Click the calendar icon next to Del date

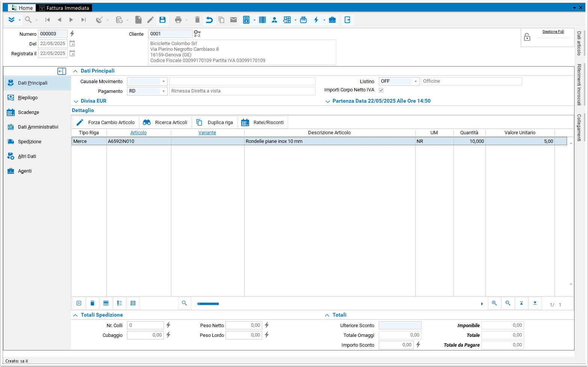pos(72,44)
